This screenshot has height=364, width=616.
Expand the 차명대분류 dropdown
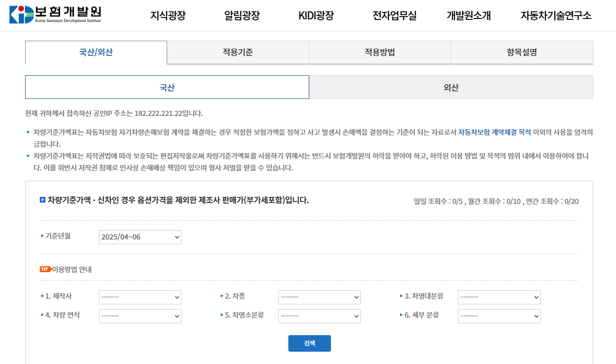499,297
